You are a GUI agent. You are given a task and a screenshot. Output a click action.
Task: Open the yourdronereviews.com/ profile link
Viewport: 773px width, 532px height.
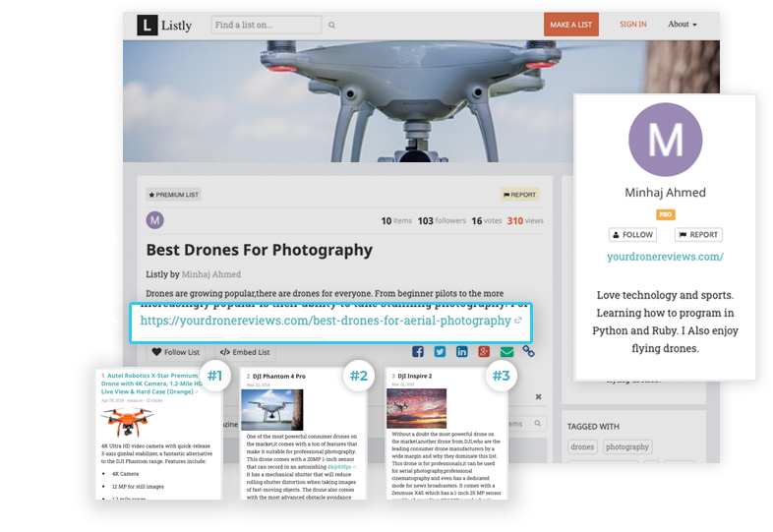click(665, 257)
